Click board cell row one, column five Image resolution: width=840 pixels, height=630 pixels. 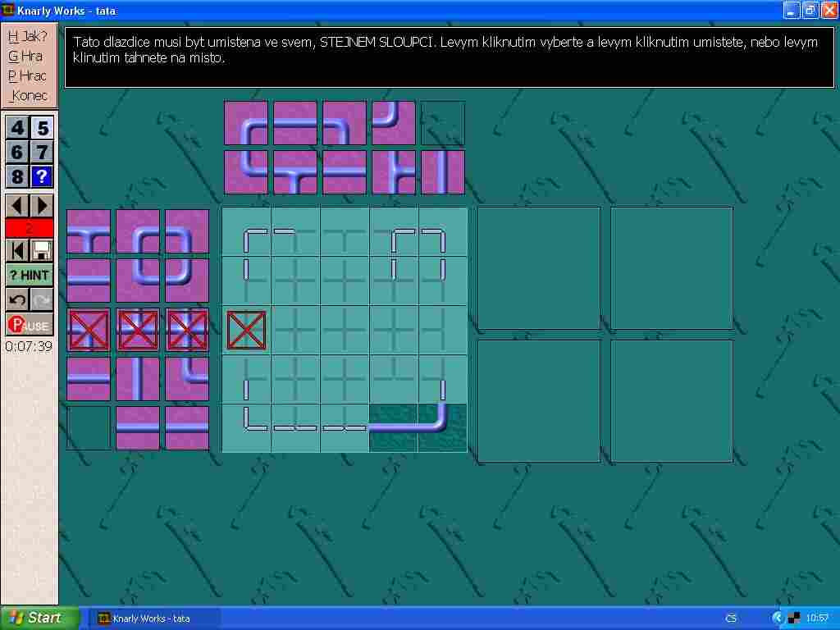[443, 232]
